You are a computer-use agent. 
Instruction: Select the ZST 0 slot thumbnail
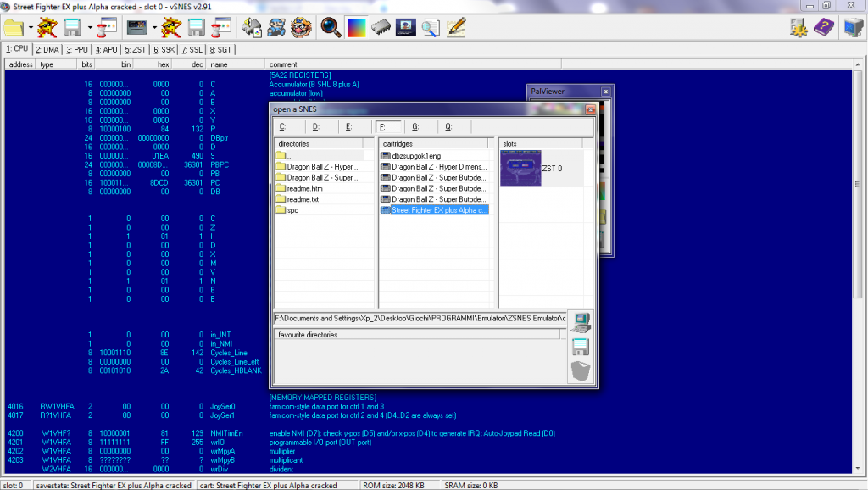coord(520,168)
